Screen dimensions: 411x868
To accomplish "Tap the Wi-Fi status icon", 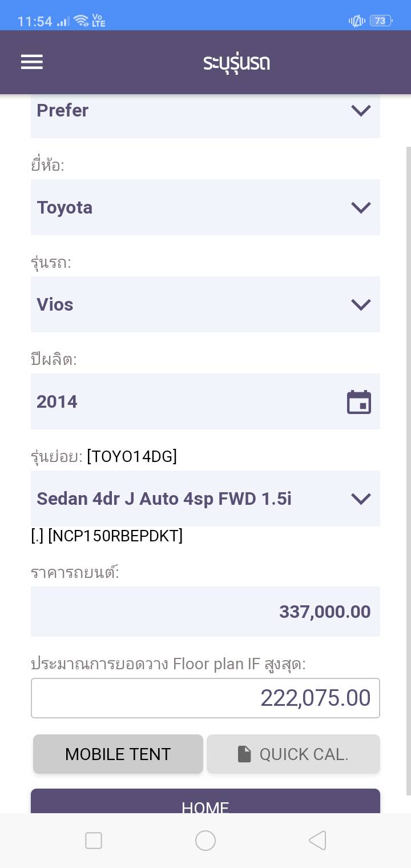I will coord(82,21).
